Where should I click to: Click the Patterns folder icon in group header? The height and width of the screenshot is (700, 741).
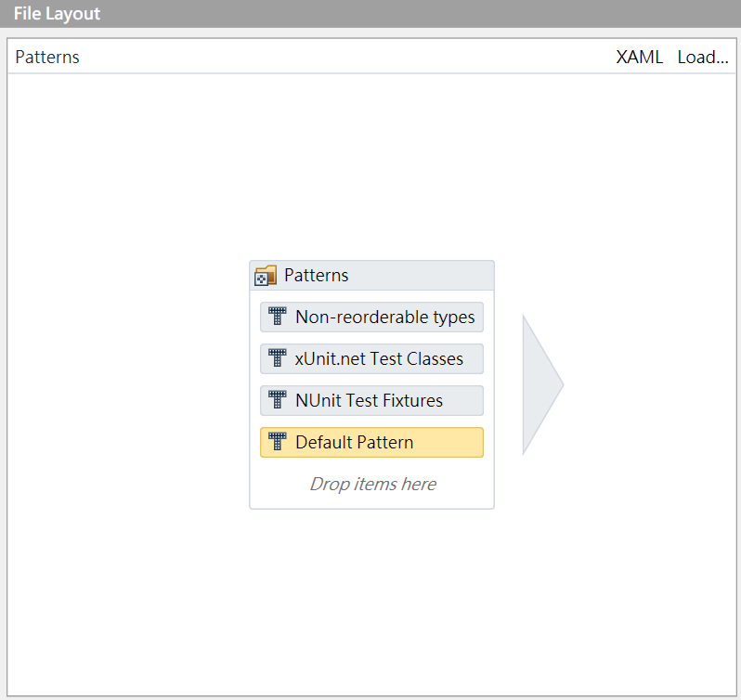click(266, 276)
